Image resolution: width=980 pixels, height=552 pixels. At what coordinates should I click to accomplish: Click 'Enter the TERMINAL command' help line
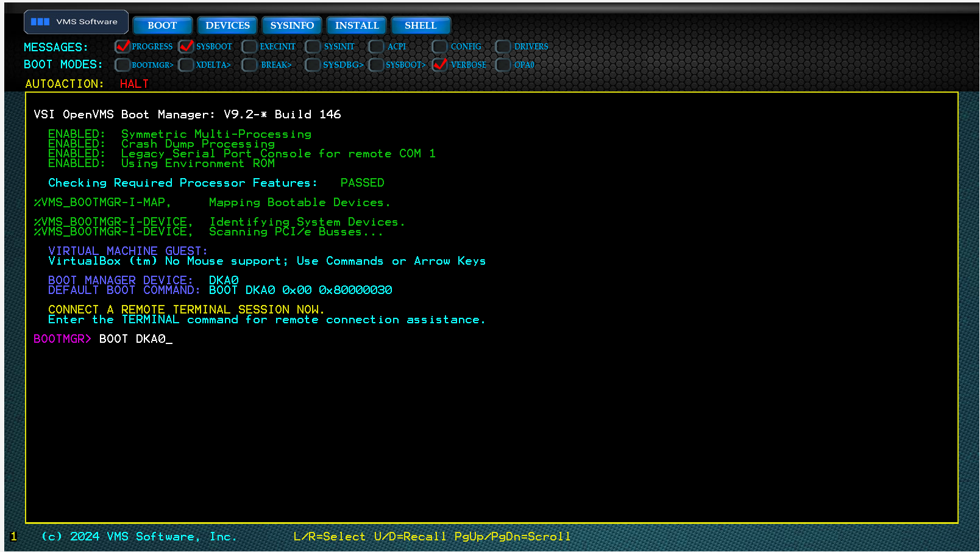pos(267,320)
